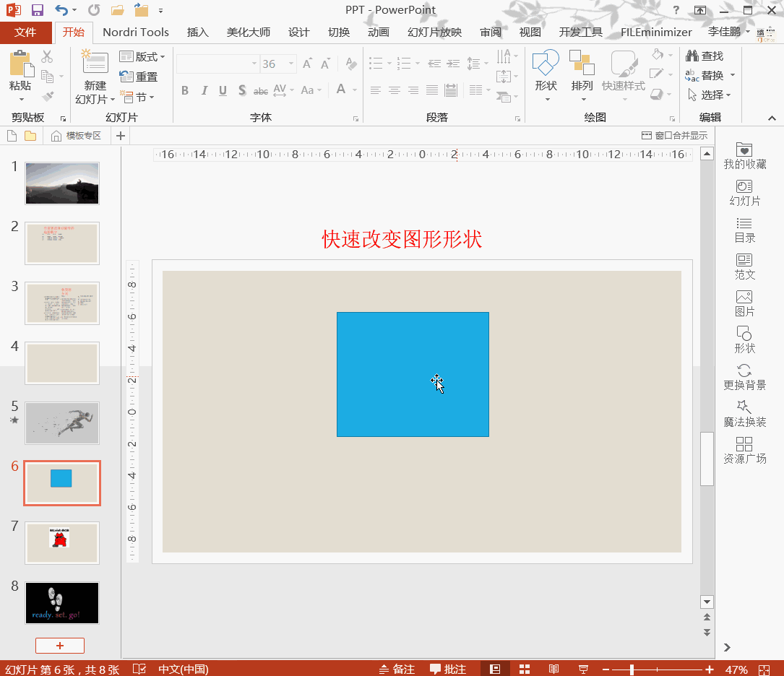Click the zoom slider in status bar
Image resolution: width=784 pixels, height=676 pixels.
(632, 669)
